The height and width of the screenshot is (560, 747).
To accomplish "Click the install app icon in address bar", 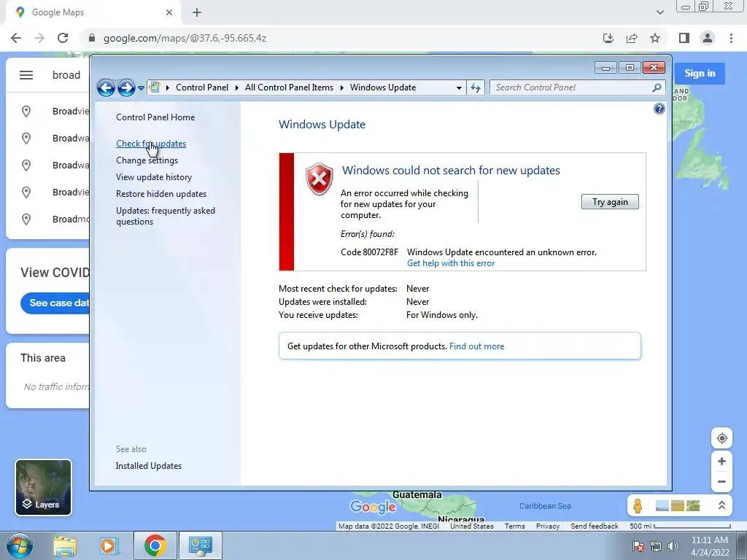I will click(x=608, y=38).
